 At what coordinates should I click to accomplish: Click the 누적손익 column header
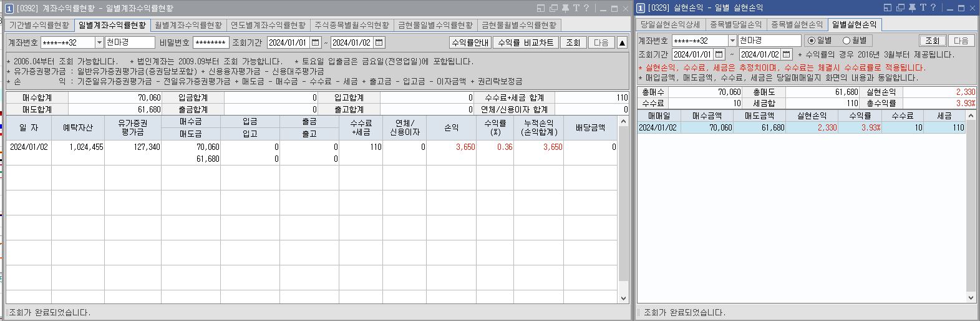click(538, 127)
